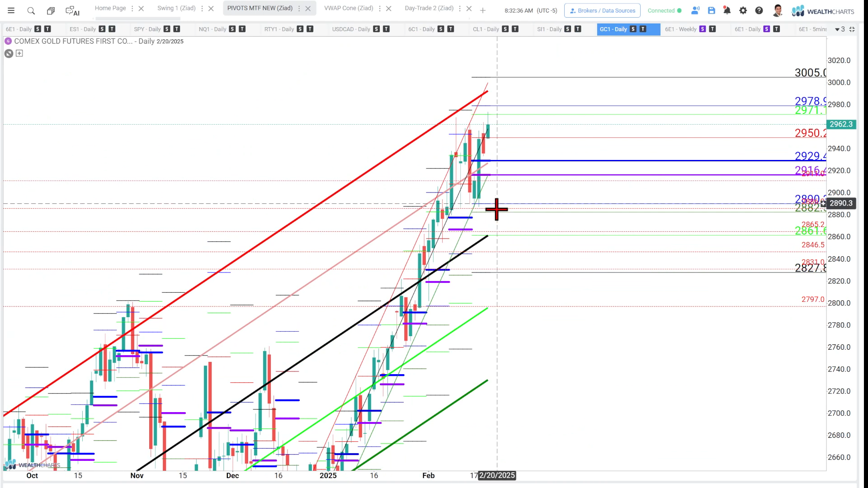
Task: Click the UTC -5 timezone label
Action: point(547,10)
